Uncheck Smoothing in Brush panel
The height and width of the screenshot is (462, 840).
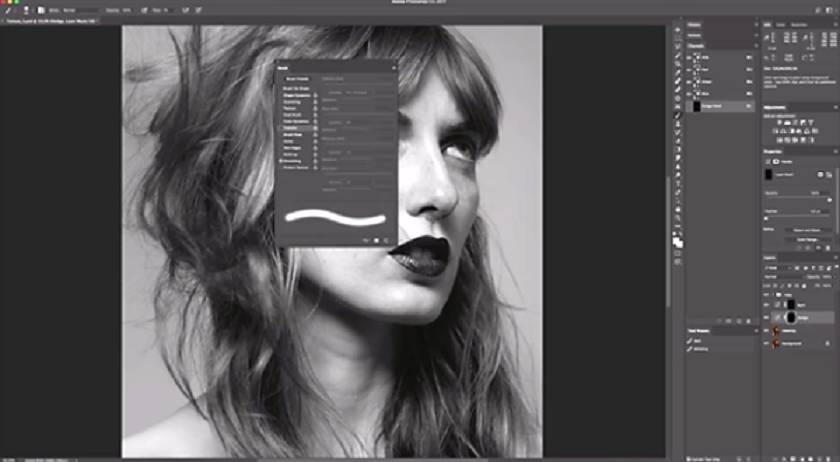(280, 161)
